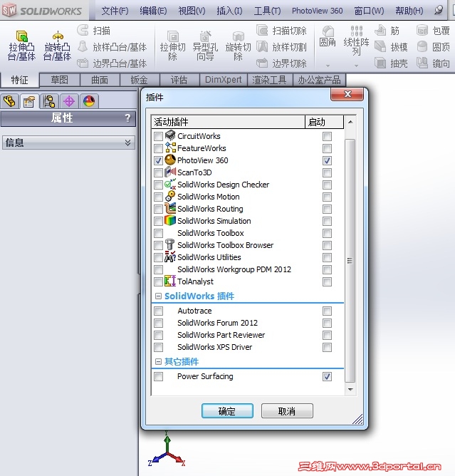Open the Linear Pattern dropdown arrow

[357, 66]
